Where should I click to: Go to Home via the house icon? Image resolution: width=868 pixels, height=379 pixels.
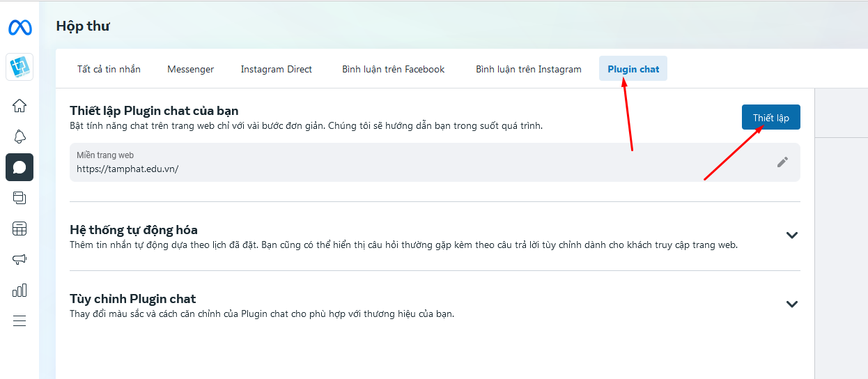(20, 106)
